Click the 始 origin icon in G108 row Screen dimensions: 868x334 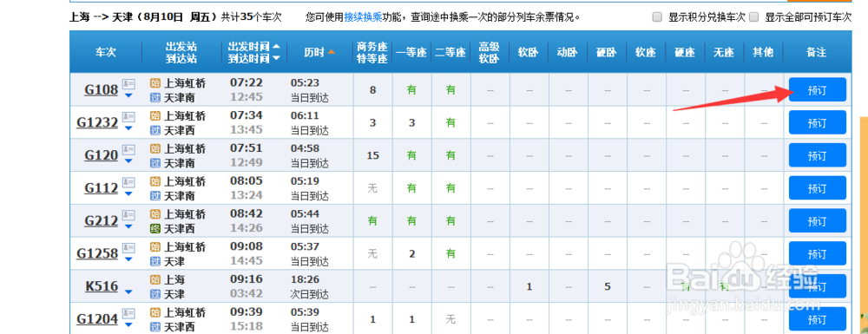[x=155, y=83]
